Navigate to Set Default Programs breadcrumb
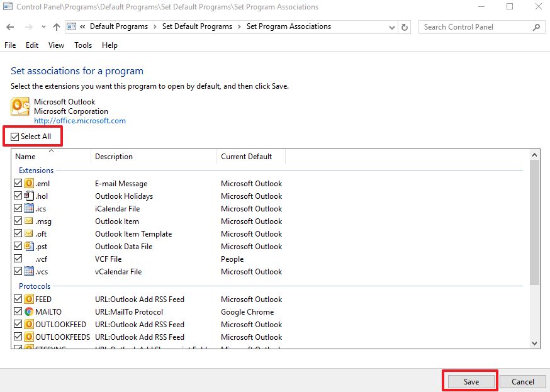The image size is (550, 392). coord(197,26)
